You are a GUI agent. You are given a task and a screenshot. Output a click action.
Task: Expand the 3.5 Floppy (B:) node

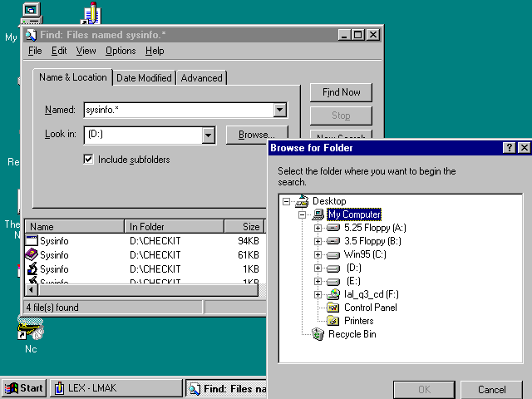(318, 241)
